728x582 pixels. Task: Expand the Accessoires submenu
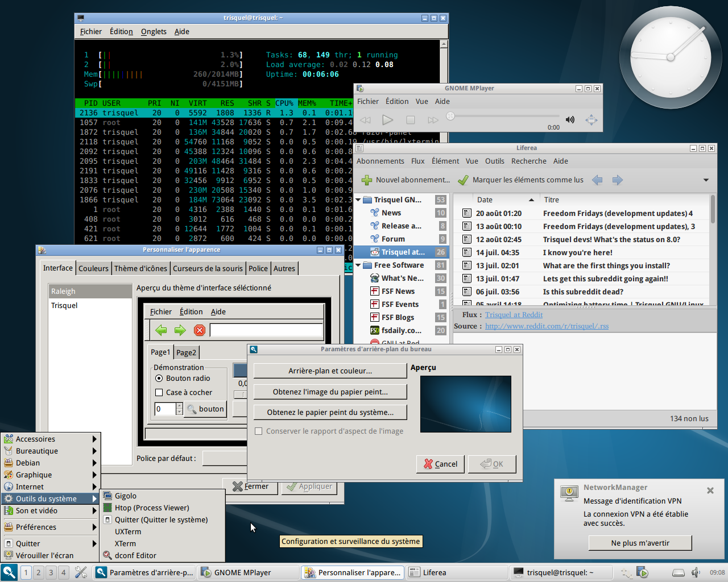click(x=51, y=439)
